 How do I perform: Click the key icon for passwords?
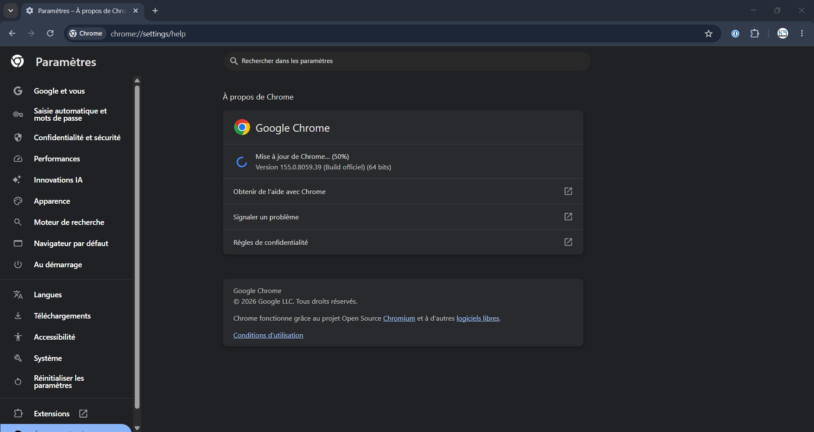pos(18,114)
